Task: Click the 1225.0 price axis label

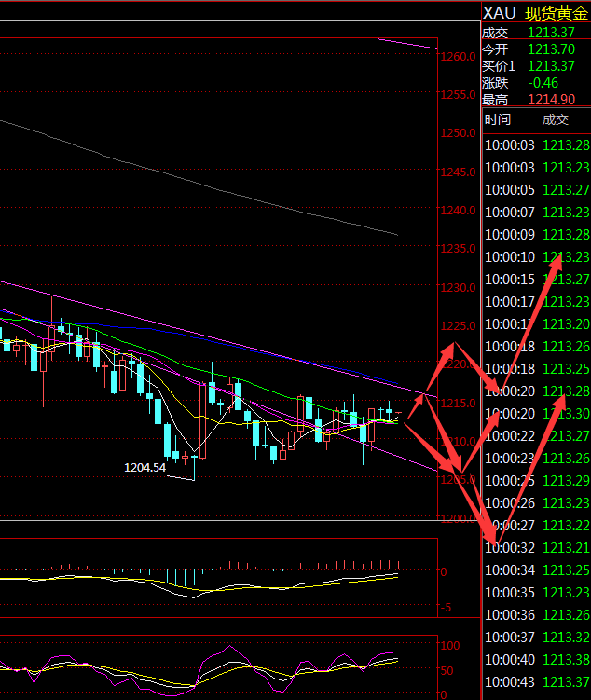Action: pos(458,326)
